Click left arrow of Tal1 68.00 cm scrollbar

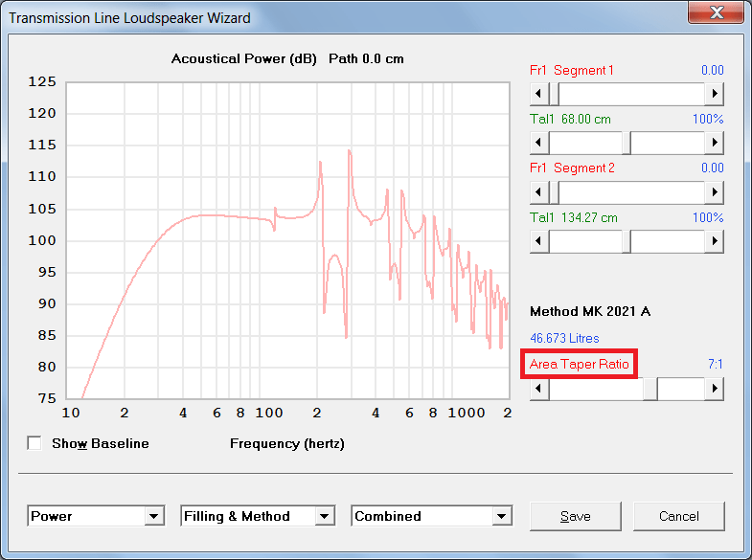pos(539,143)
